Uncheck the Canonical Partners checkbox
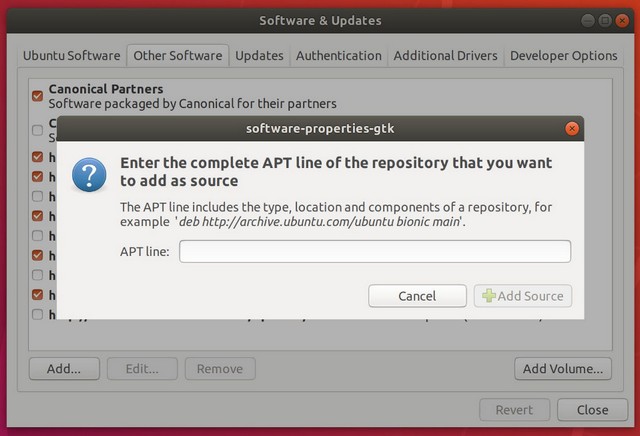This screenshot has height=436, width=640. pos(38,96)
